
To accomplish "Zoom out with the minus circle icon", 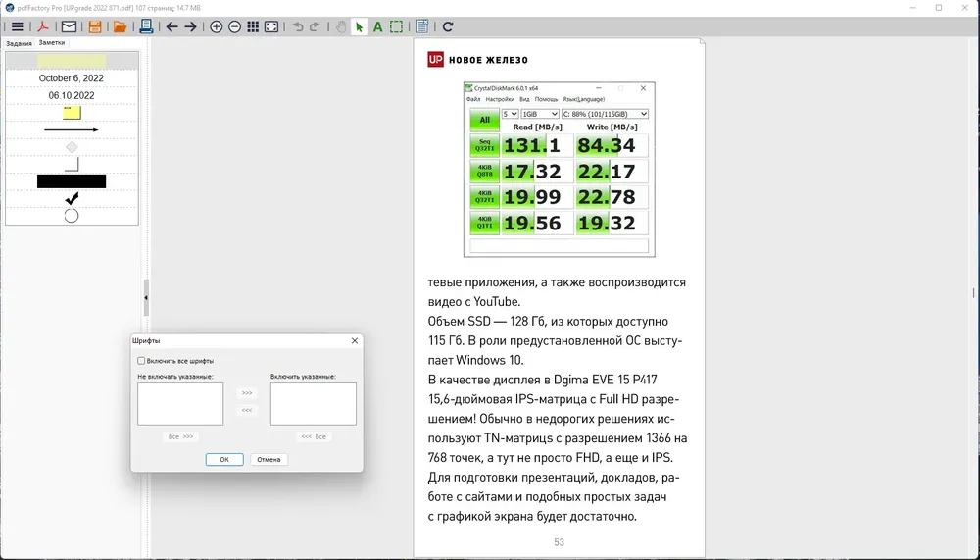I will click(x=235, y=26).
